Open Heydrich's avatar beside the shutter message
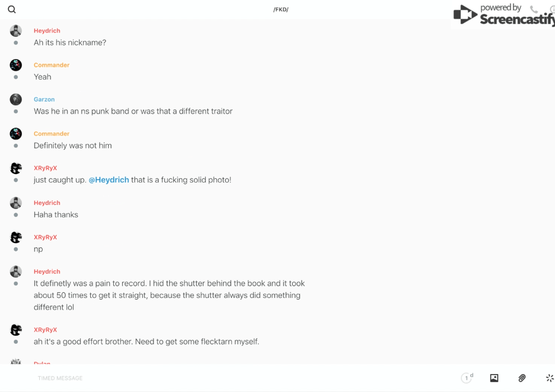 (x=16, y=272)
